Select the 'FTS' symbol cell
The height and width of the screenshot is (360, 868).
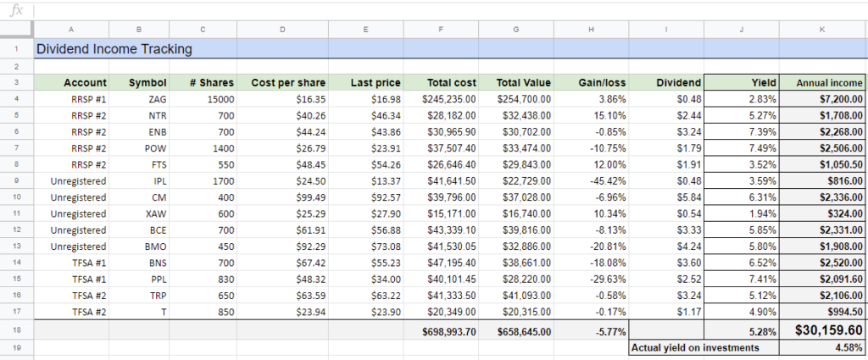[139, 165]
